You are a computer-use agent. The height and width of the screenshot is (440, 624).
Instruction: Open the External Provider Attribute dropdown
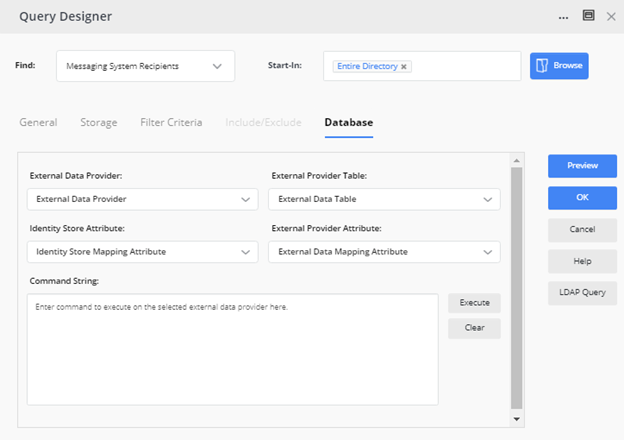tap(384, 251)
